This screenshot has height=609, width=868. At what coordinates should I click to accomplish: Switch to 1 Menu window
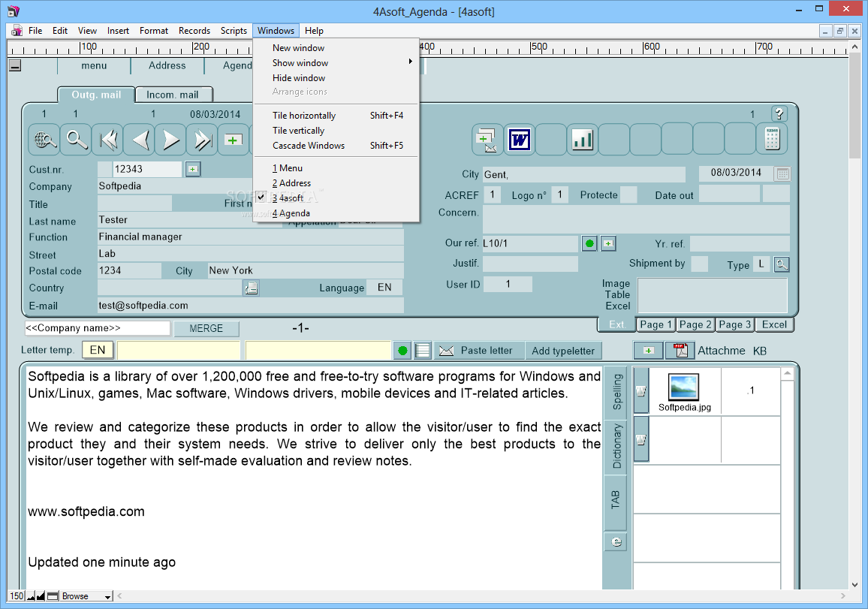point(336,168)
